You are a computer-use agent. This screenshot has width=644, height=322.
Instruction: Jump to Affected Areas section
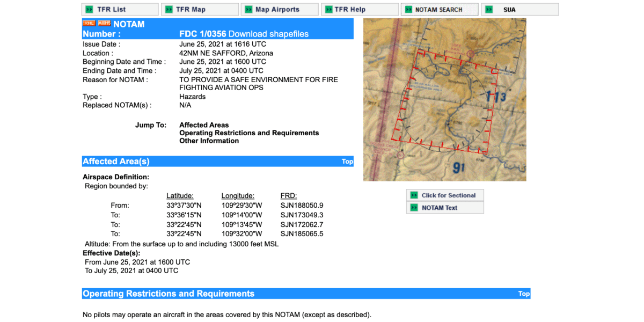click(x=204, y=125)
